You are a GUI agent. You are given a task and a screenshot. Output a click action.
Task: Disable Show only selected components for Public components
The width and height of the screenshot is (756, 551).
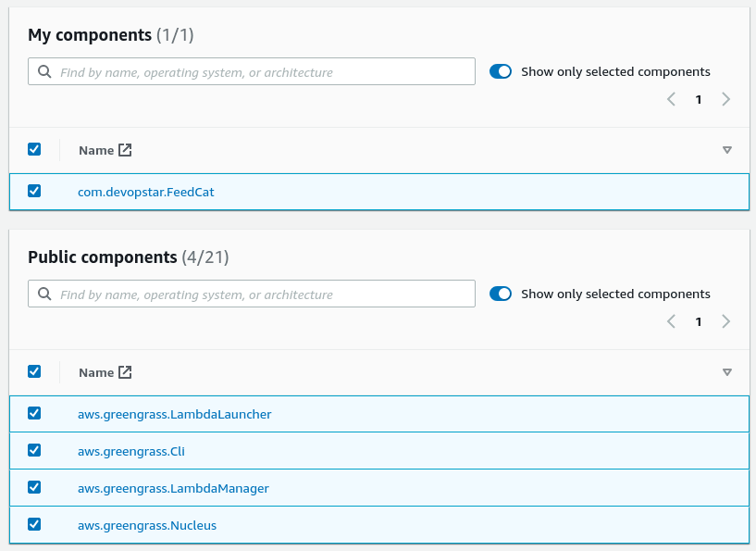pyautogui.click(x=500, y=293)
